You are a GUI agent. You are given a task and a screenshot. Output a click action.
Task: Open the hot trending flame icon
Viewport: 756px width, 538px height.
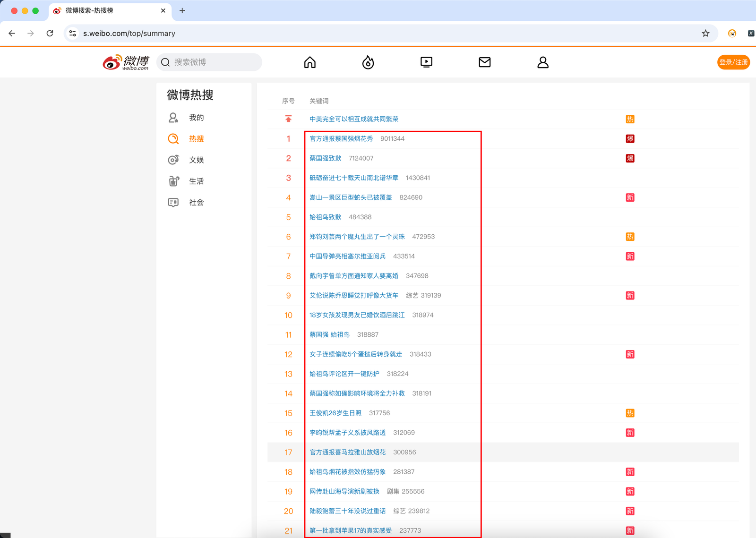pyautogui.click(x=368, y=62)
